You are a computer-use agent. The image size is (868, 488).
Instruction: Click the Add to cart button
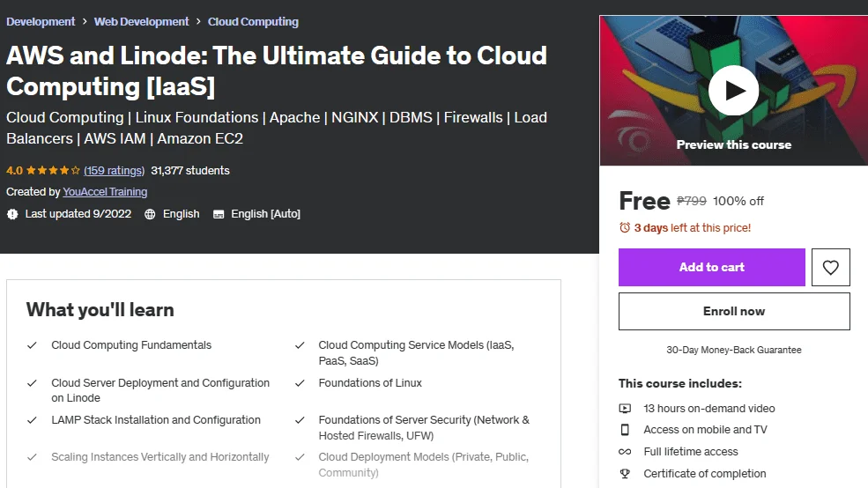(711, 267)
